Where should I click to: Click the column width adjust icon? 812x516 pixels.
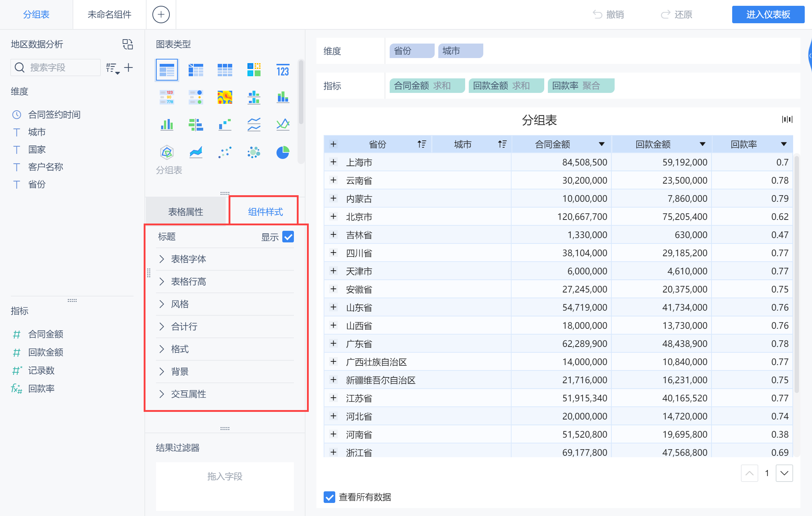click(787, 119)
